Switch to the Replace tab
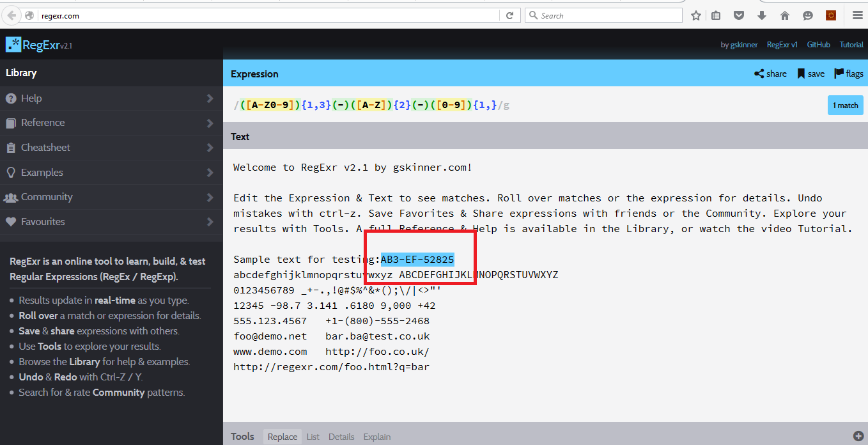The image size is (868, 445). tap(282, 436)
